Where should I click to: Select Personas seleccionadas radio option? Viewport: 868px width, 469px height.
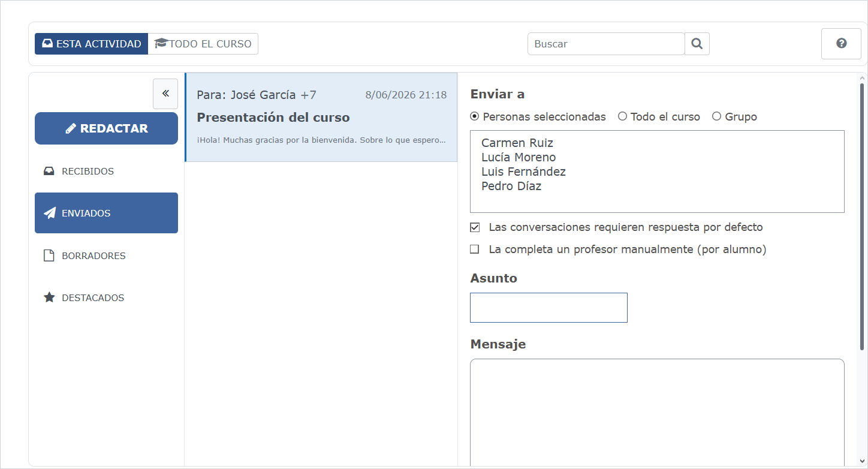(x=475, y=116)
